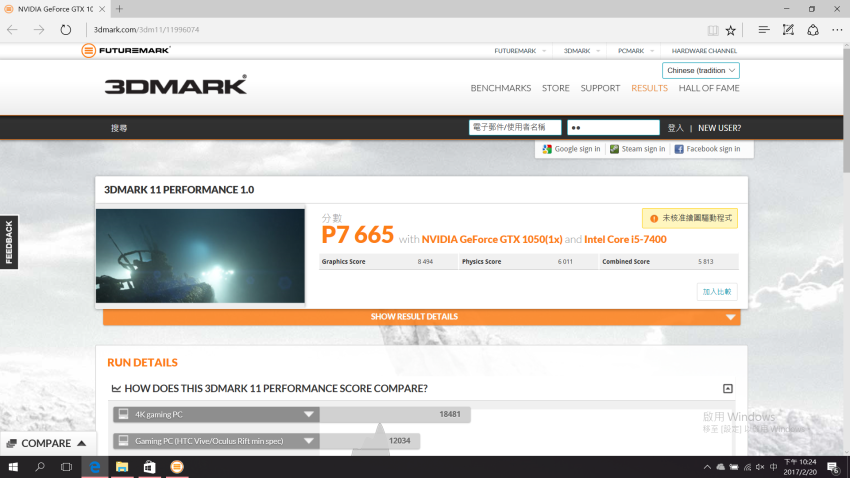The height and width of the screenshot is (478, 850).
Task: Open a new browser tab
Action: tap(119, 9)
